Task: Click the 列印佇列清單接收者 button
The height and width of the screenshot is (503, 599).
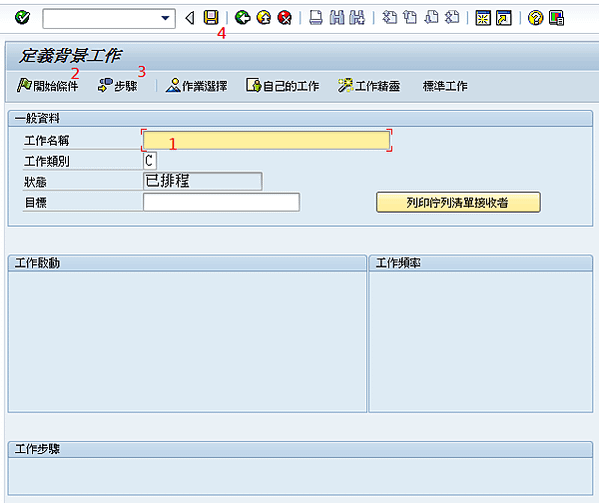Action: pyautogui.click(x=458, y=202)
